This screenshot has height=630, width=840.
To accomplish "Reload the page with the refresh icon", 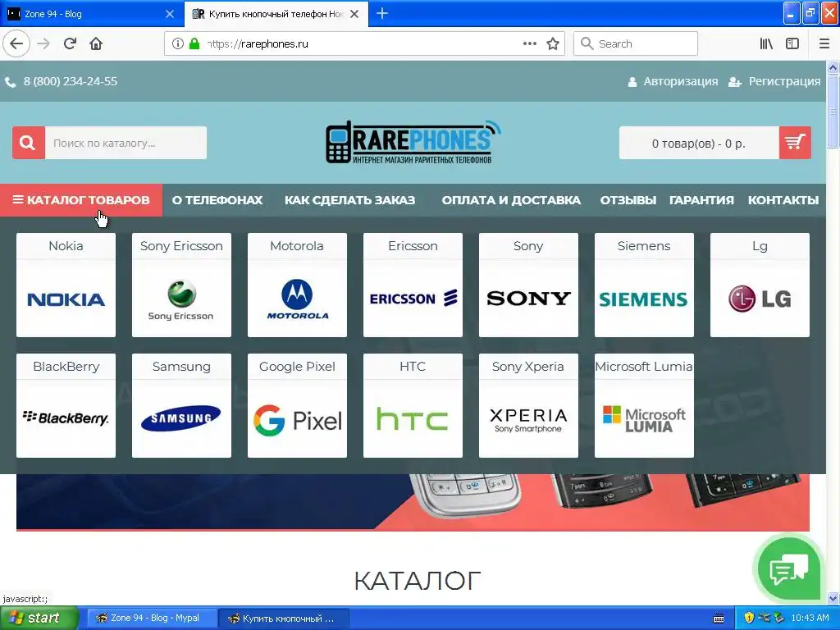I will (70, 44).
